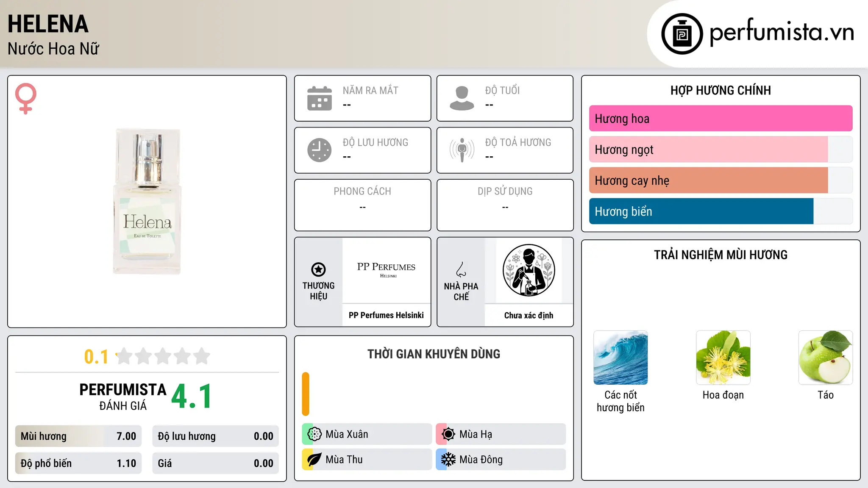The image size is (868, 488).
Task: Click the Táo caption
Action: tap(826, 395)
